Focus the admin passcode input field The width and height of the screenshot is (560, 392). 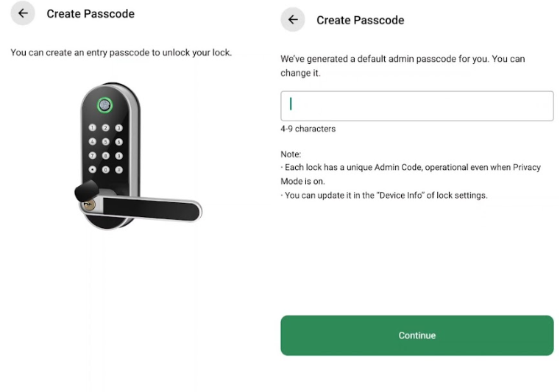[x=417, y=106]
